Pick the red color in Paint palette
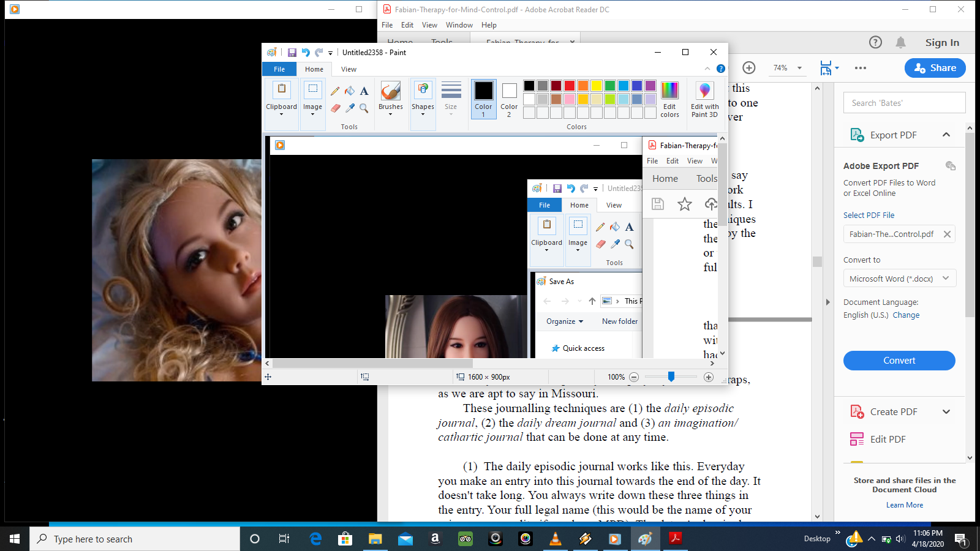The width and height of the screenshot is (980, 551). point(570,86)
